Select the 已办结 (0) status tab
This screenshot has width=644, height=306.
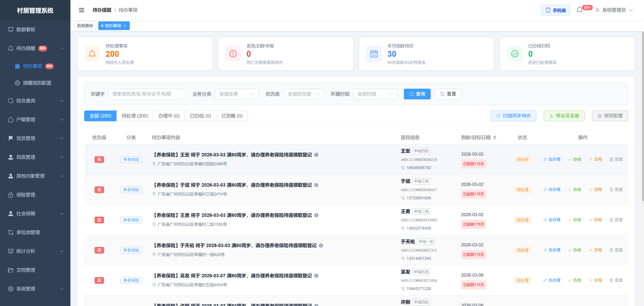(x=200, y=116)
